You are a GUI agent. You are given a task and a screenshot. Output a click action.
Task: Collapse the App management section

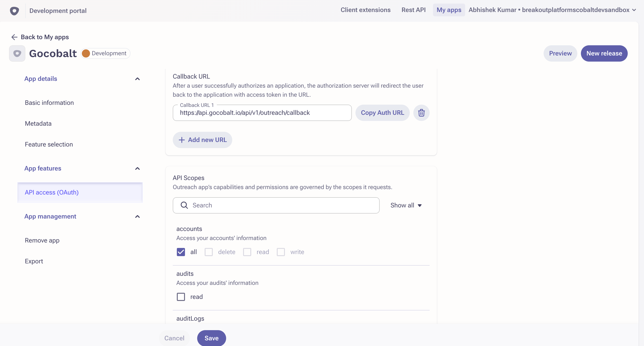[x=137, y=216]
